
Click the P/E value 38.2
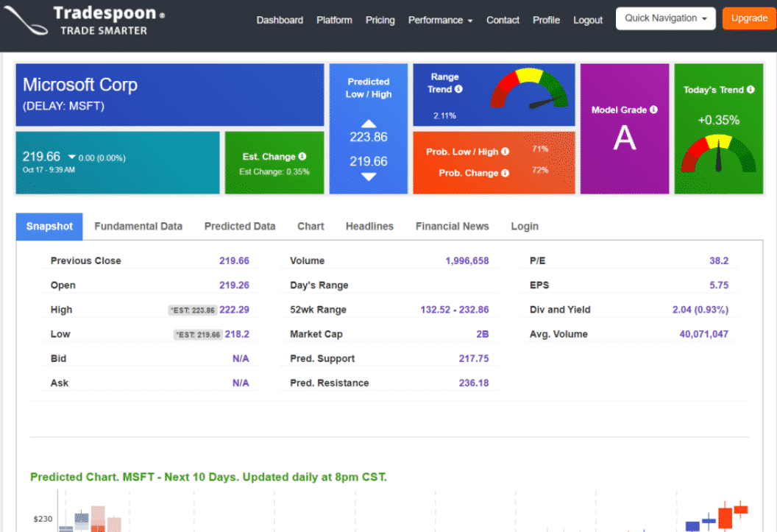(x=719, y=260)
